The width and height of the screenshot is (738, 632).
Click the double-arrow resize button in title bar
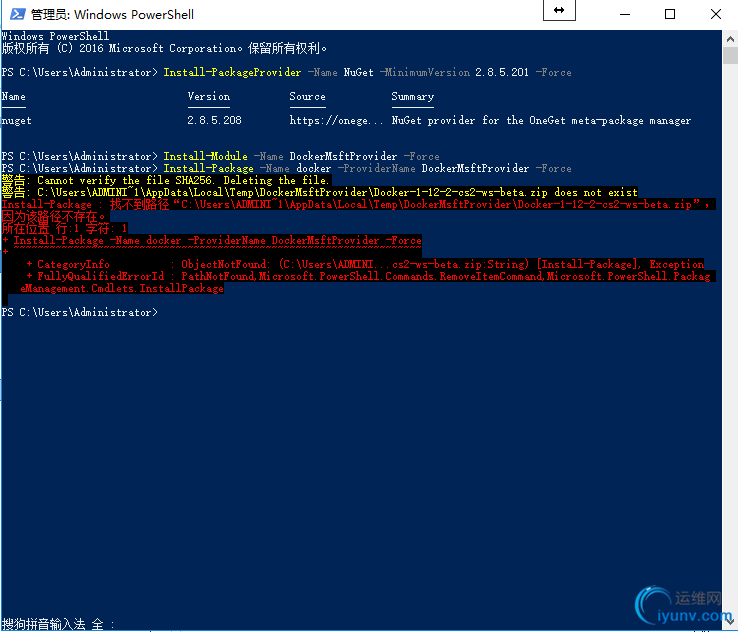(559, 10)
